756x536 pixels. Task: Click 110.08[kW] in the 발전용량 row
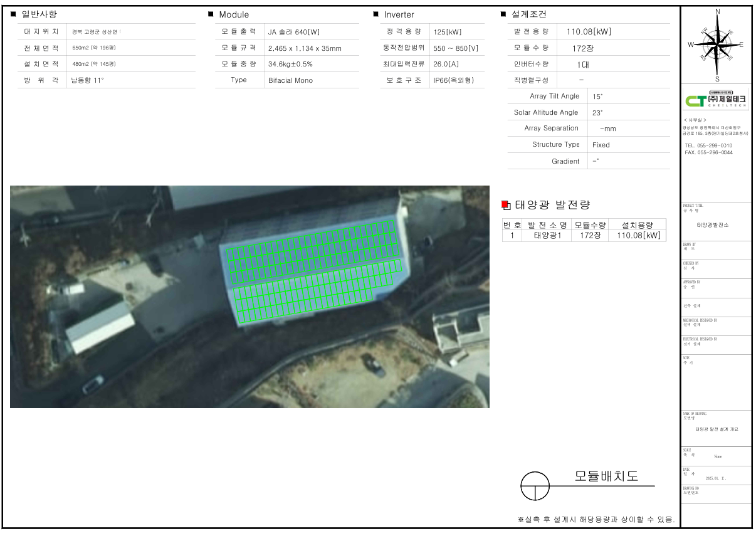tap(589, 32)
